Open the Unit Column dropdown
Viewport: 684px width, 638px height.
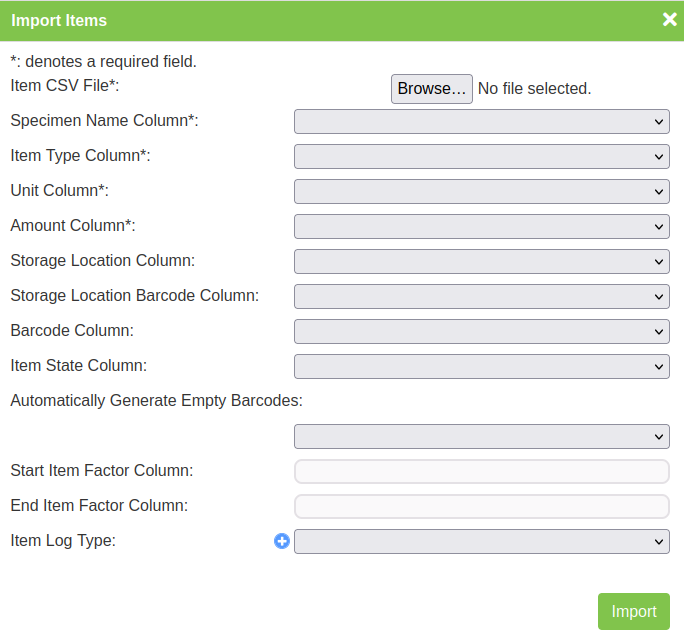(481, 191)
